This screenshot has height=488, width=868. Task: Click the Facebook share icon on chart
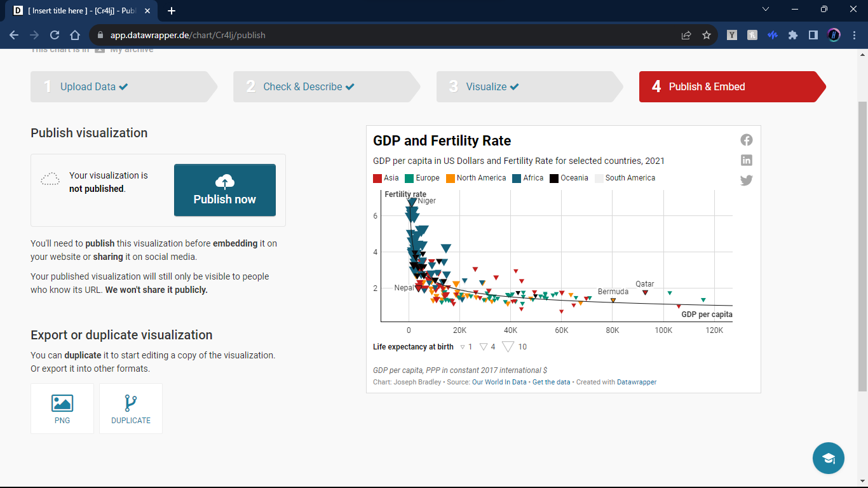[747, 140]
